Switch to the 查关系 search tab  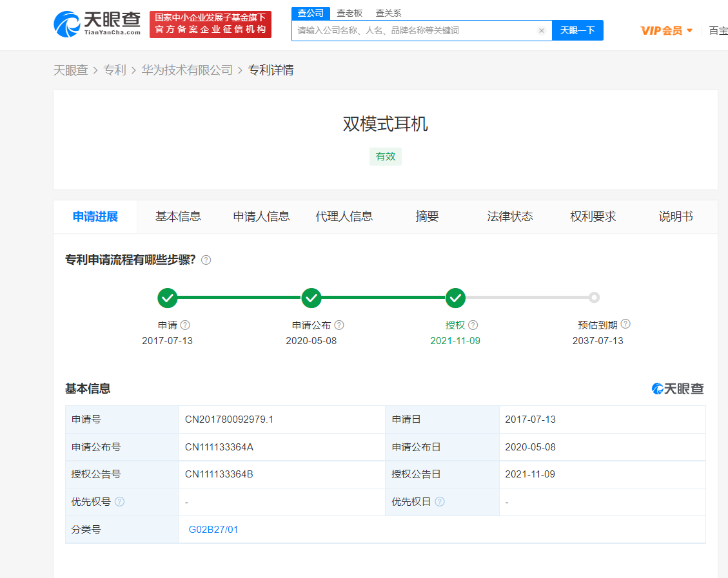[388, 13]
